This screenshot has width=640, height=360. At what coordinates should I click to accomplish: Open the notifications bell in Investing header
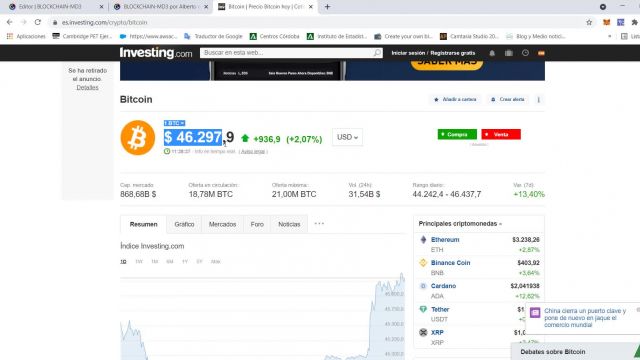[492, 53]
